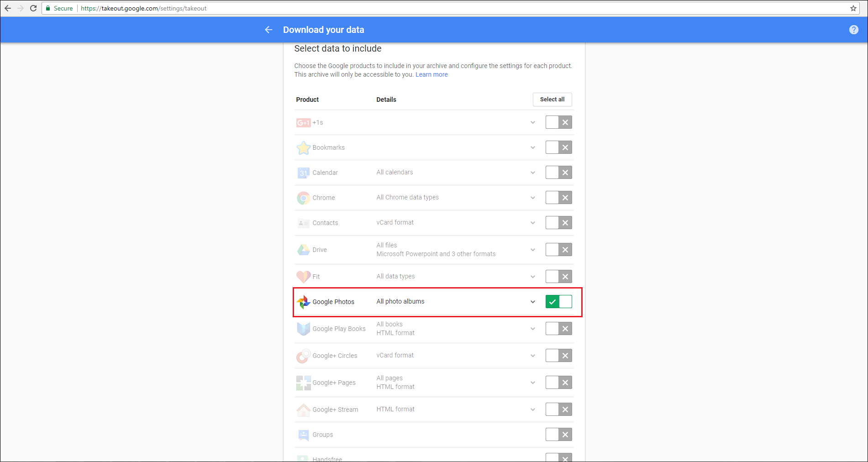868x462 pixels.
Task: Click the Secure padlock icon
Action: click(48, 8)
